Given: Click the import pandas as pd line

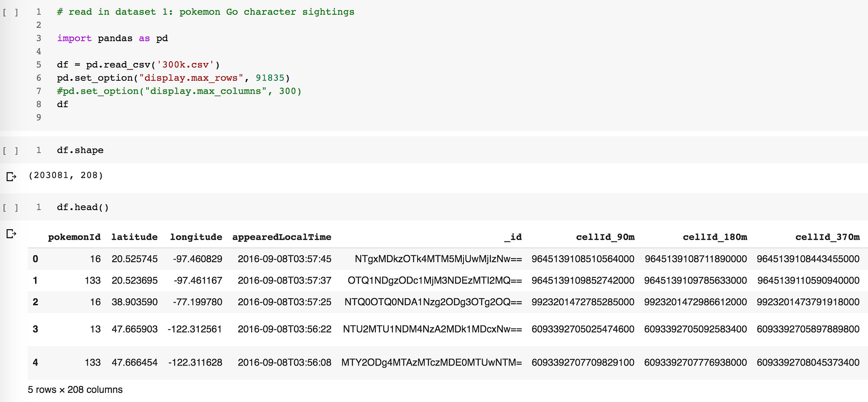Looking at the screenshot, I should (x=112, y=38).
